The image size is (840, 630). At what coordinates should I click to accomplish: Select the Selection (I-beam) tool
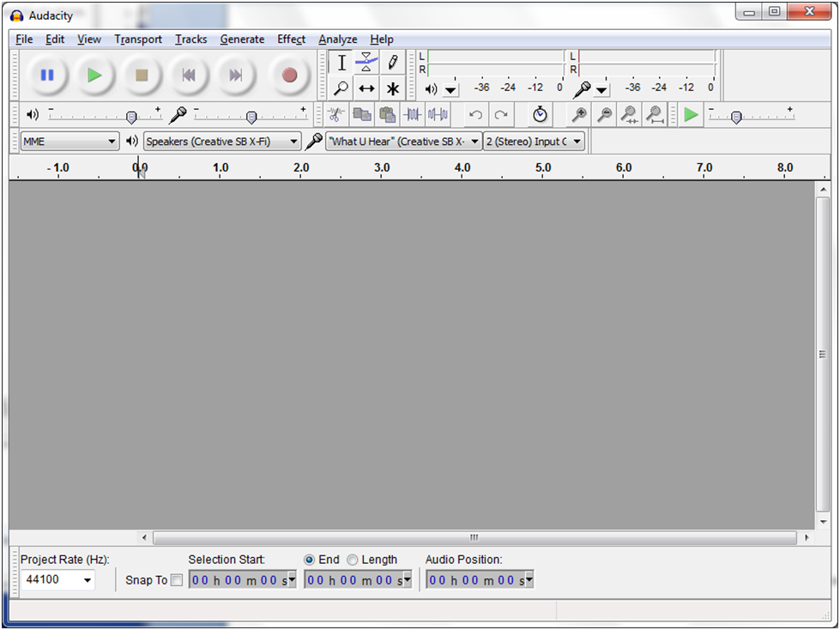pyautogui.click(x=341, y=63)
